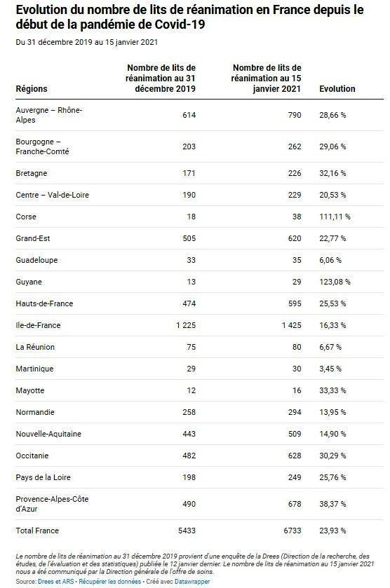Select the Auvergne – Rhône-Alpes row label
The height and width of the screenshot is (588, 390).
49,115
